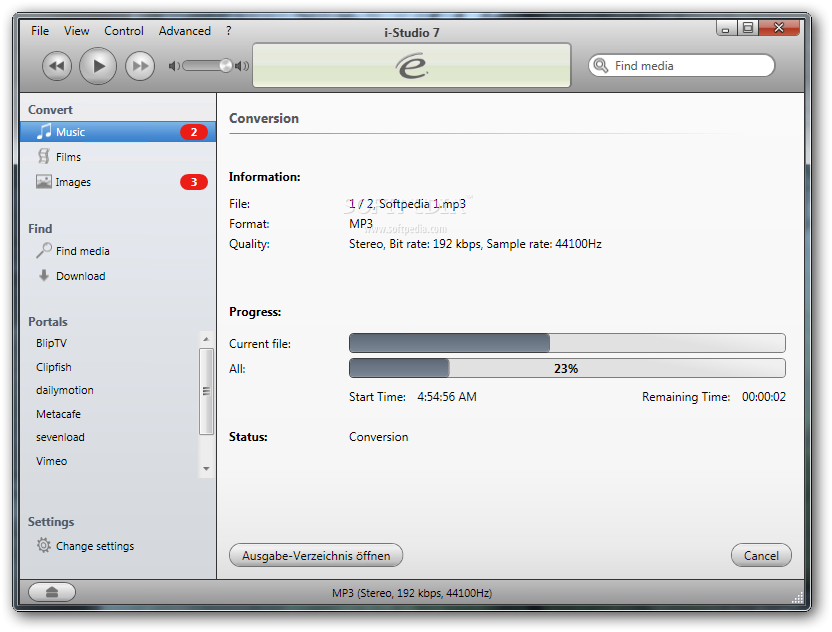Click Portals list scroll up arrow

point(206,339)
